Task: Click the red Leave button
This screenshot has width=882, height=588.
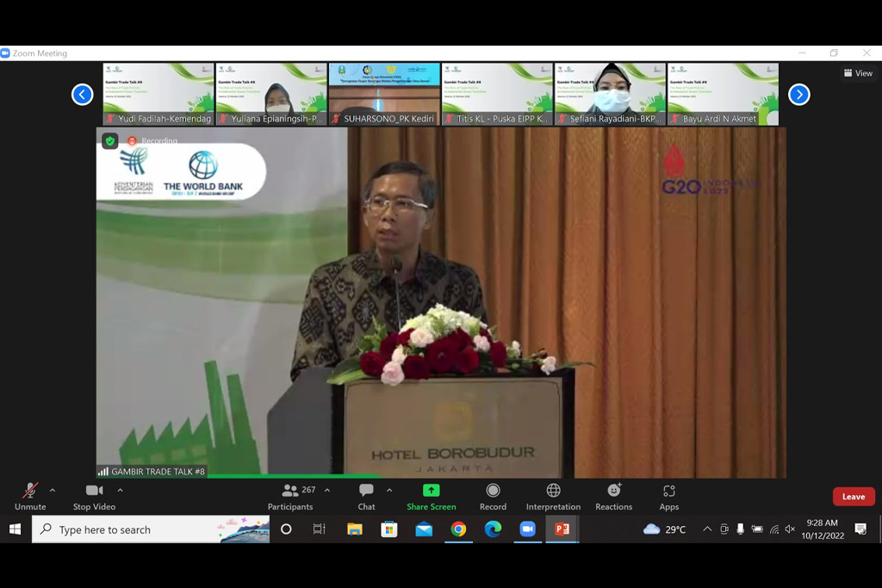Action: 853,497
